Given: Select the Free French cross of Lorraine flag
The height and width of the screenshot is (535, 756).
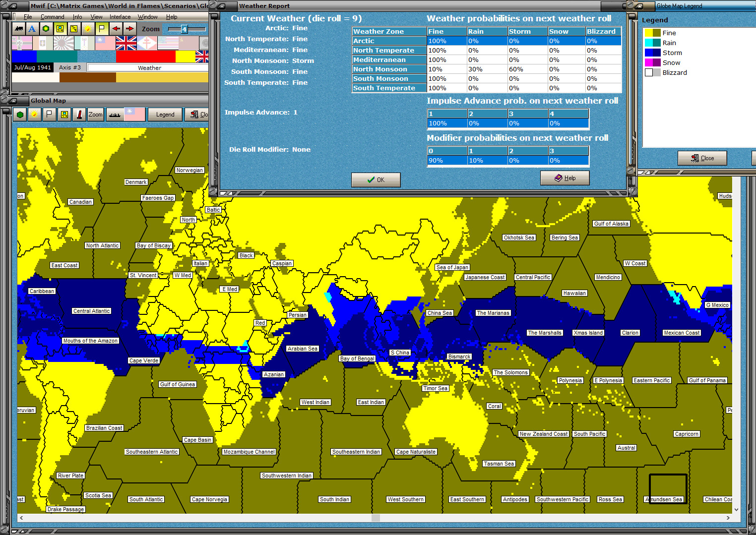Looking at the screenshot, I should pyautogui.click(x=147, y=43).
